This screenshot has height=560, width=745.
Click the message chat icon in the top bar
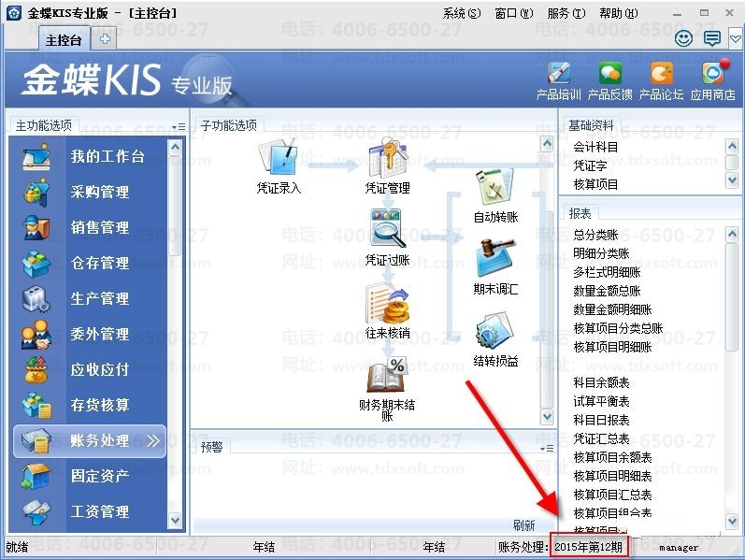[711, 38]
